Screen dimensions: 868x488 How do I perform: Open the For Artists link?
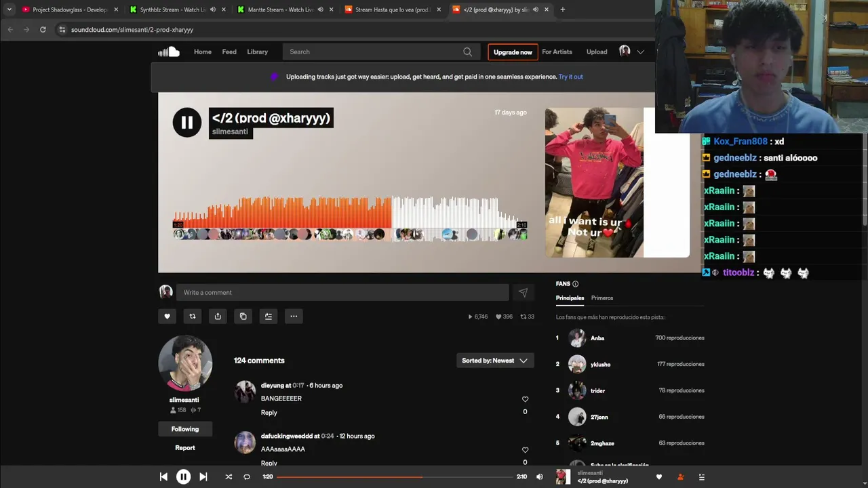click(557, 52)
